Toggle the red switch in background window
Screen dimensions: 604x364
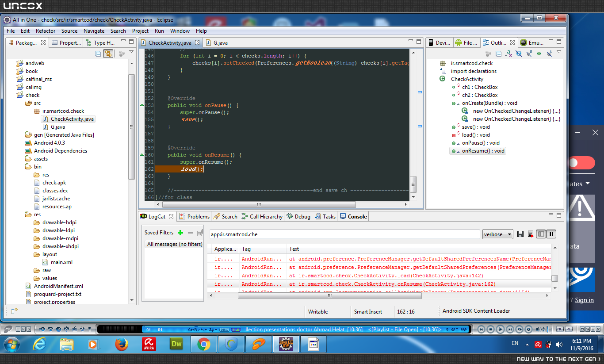point(582,163)
